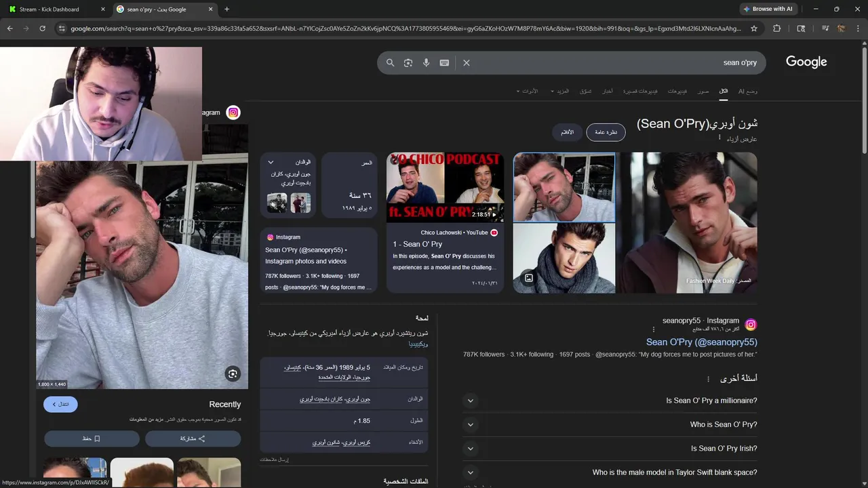Open the on-screen keyboard input tool icon
Viewport: 868px width, 488px height.
444,62
